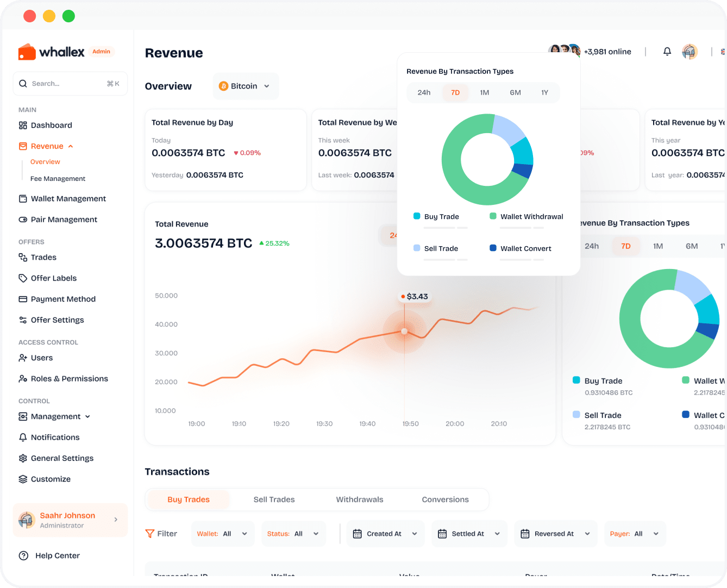This screenshot has height=588, width=727.
Task: Open Payment Method settings
Action: (x=62, y=299)
